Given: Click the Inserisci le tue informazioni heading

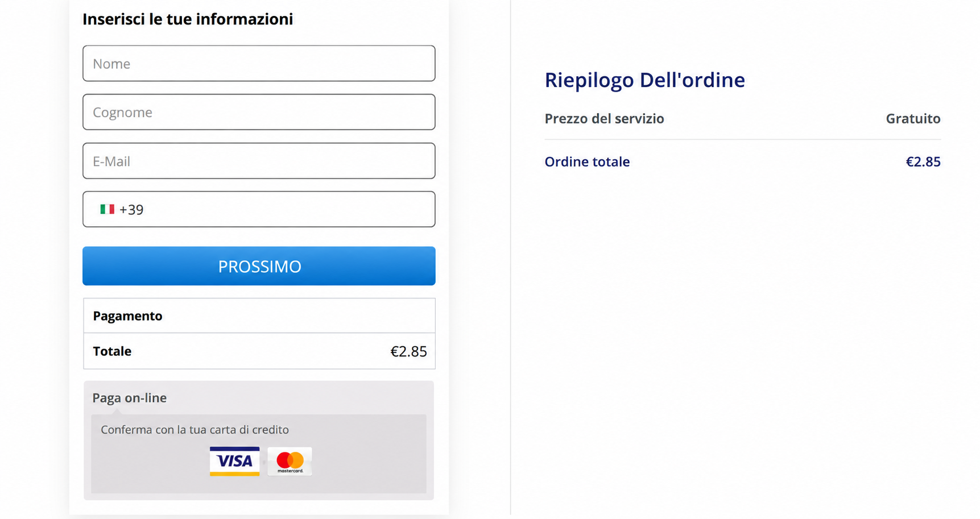Looking at the screenshot, I should 188,19.
